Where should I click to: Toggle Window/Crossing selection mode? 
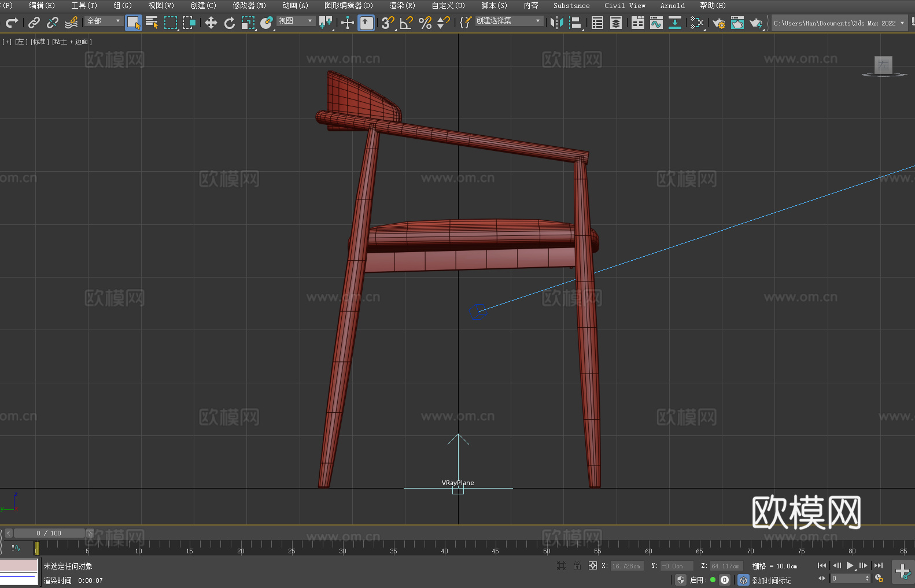189,23
